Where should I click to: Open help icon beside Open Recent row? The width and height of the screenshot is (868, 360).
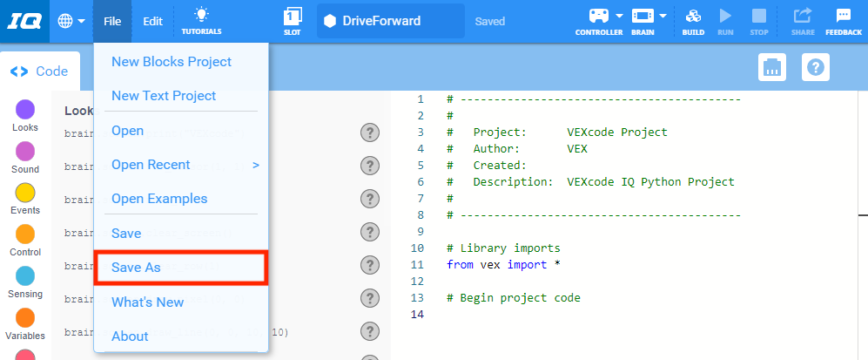tap(370, 166)
